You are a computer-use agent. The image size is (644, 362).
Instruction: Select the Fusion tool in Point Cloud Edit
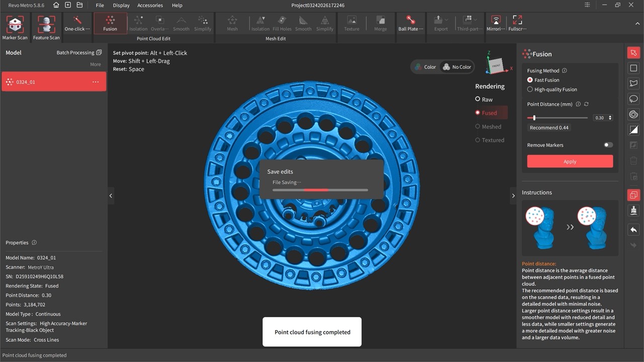[x=110, y=24]
